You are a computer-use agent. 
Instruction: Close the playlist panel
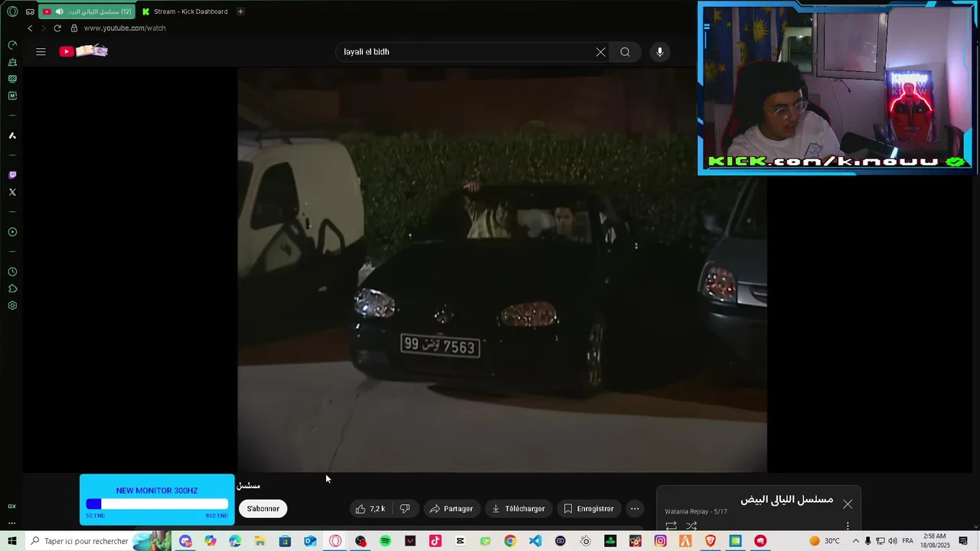(848, 504)
